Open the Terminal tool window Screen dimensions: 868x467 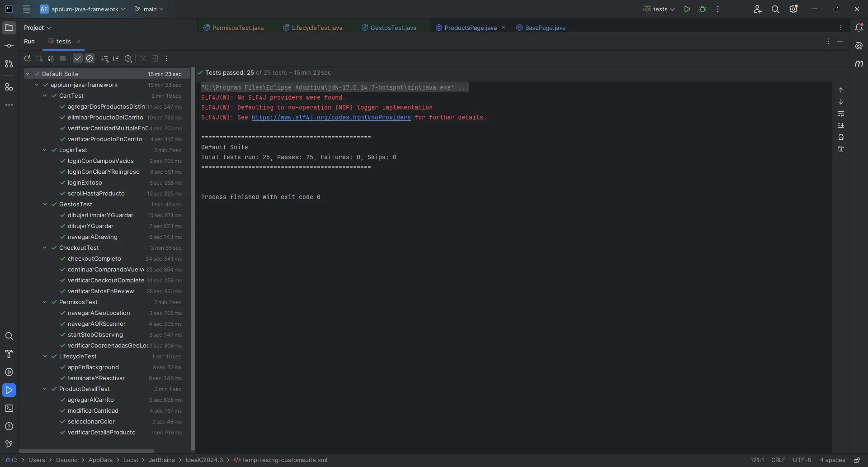tap(9, 409)
